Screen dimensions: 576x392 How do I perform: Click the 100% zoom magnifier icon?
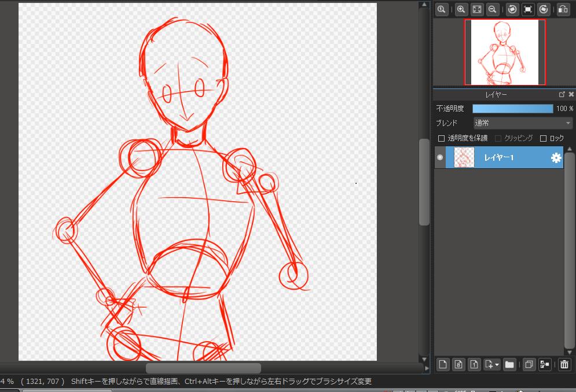[442, 9]
